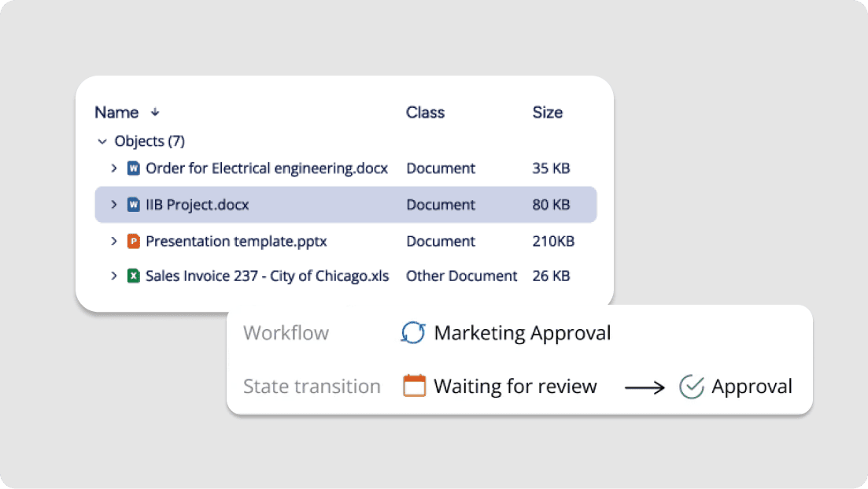868x489 pixels.
Task: Click the Class column header
Action: tap(425, 113)
